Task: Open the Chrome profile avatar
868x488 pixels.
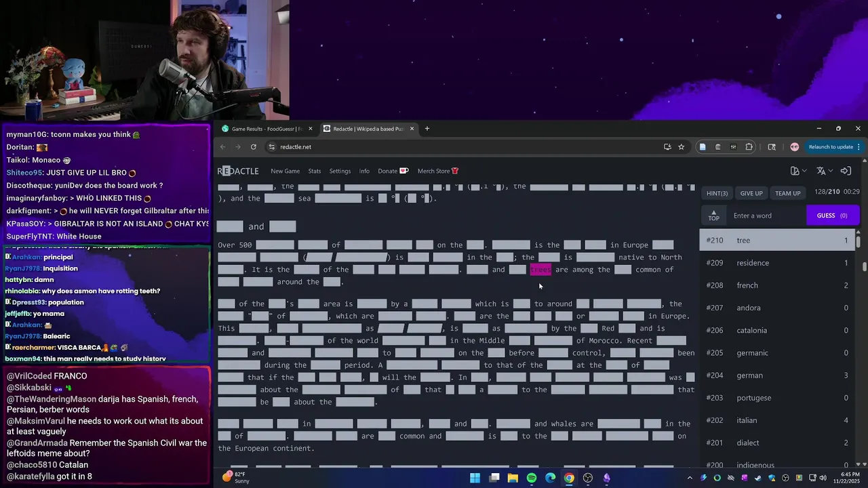Action: [795, 147]
